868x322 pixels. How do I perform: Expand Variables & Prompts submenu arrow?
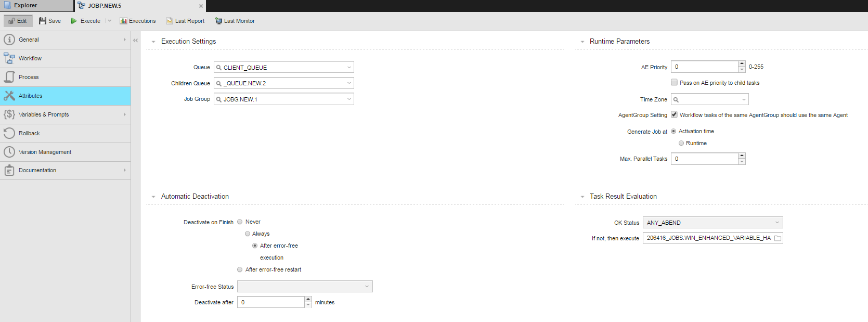pyautogui.click(x=125, y=114)
